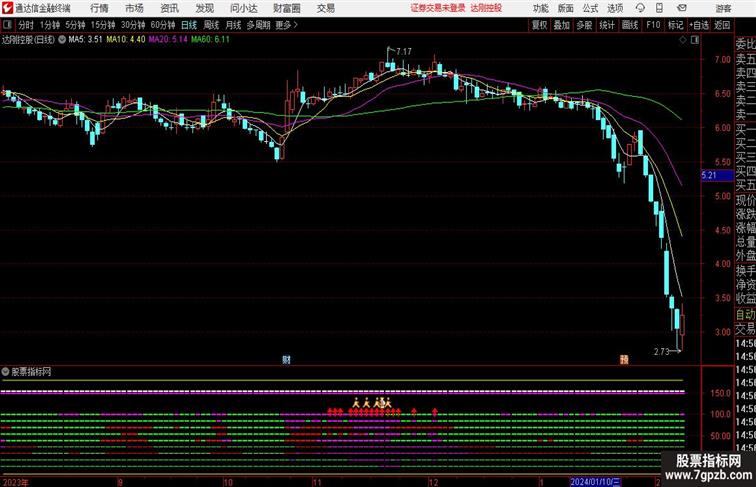
Task: Click the 7.17 high price label
Action: (x=404, y=51)
